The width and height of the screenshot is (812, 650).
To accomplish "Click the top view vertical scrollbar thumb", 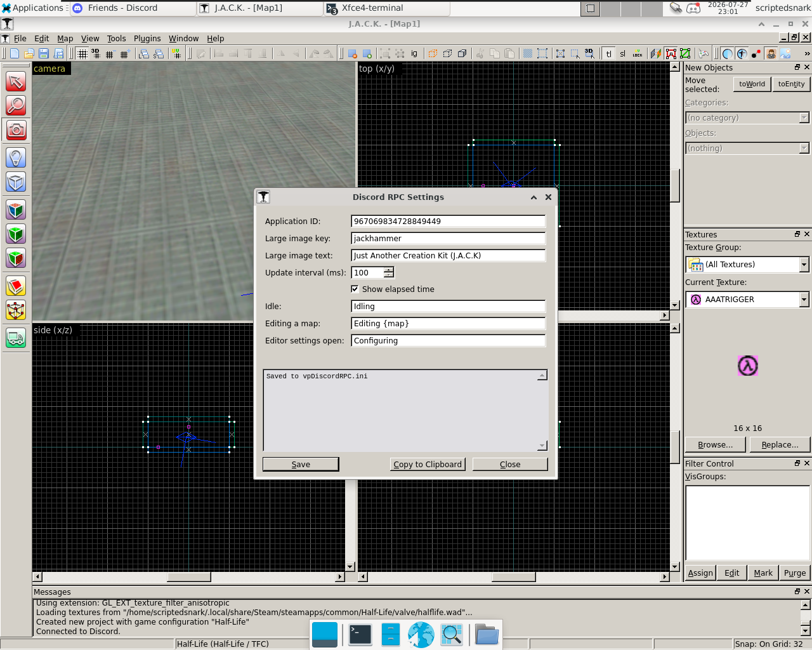I will (x=675, y=185).
